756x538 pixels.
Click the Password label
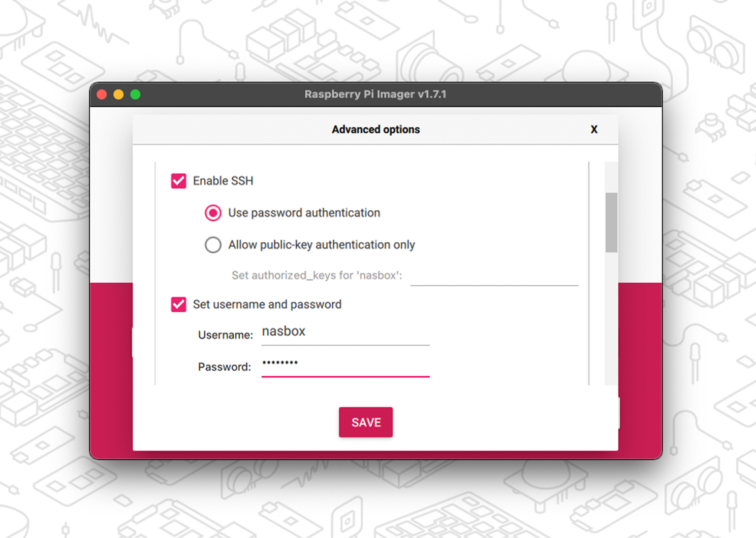[224, 366]
